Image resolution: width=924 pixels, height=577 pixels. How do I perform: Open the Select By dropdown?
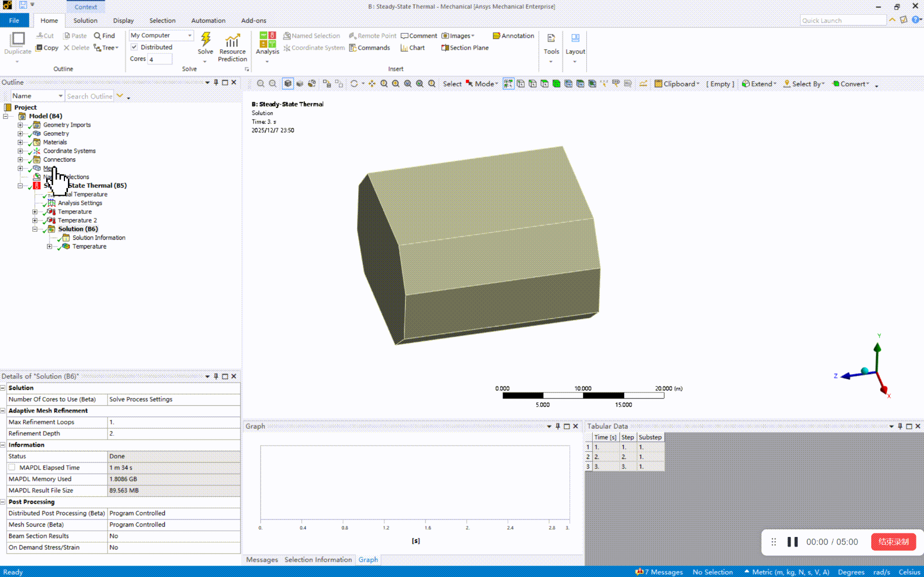804,84
